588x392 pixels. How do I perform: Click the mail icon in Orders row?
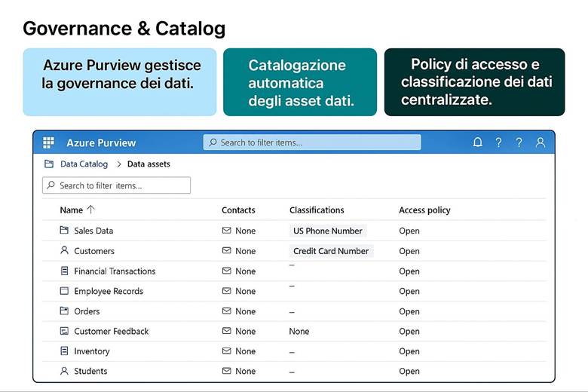point(226,311)
